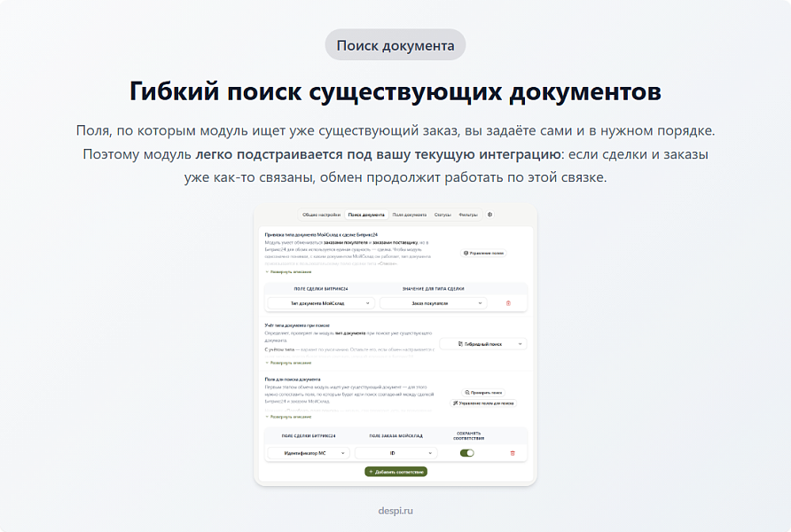Click the Проверить поиск button
The width and height of the screenshot is (791, 532).
(483, 392)
